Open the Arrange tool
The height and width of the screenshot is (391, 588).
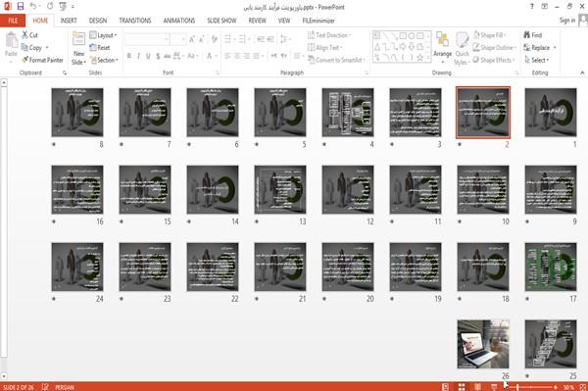443,48
